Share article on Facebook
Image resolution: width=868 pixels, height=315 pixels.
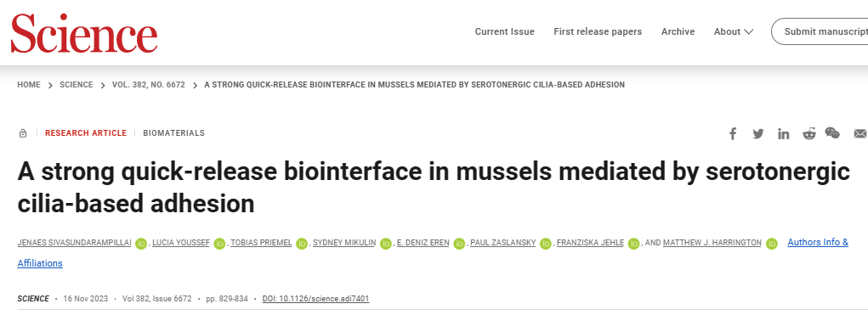click(x=732, y=133)
